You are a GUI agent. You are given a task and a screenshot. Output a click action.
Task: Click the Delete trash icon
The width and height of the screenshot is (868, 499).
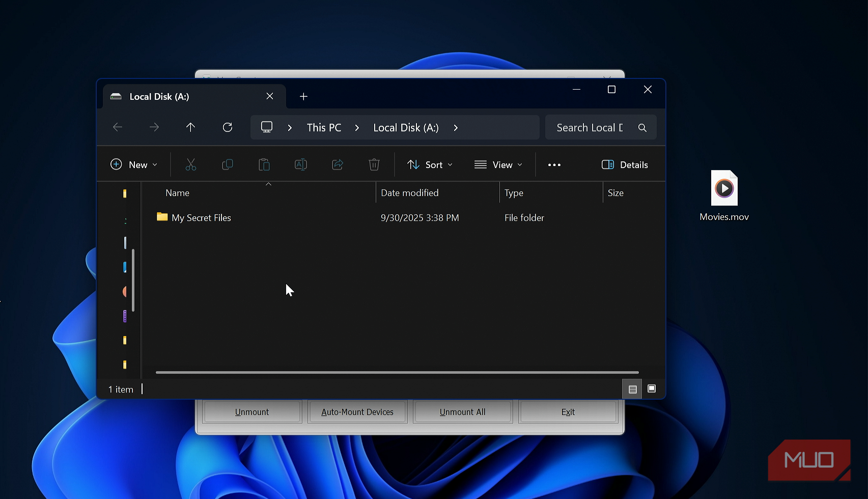pyautogui.click(x=374, y=164)
